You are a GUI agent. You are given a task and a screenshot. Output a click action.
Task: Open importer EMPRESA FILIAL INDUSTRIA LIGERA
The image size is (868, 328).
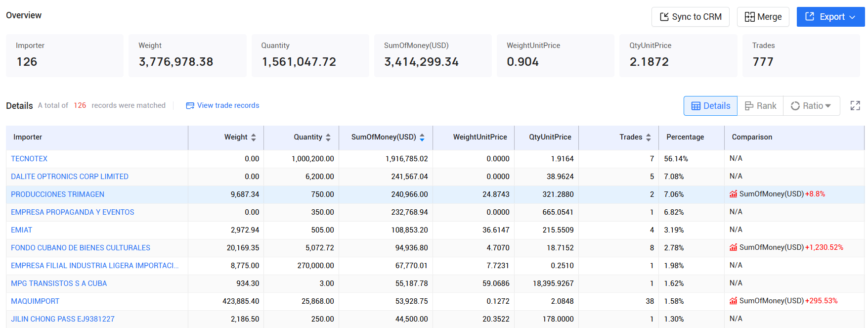point(95,266)
